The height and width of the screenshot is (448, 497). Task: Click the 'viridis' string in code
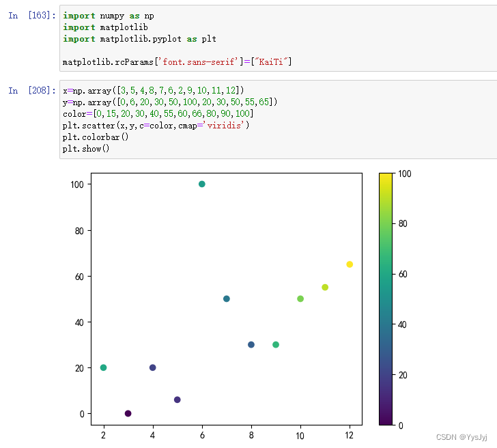(x=224, y=125)
